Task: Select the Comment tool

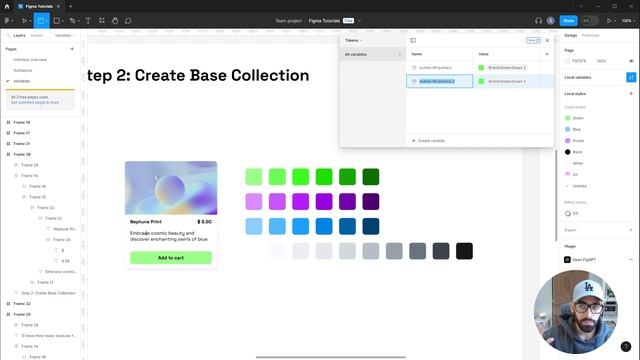Action: point(128,21)
